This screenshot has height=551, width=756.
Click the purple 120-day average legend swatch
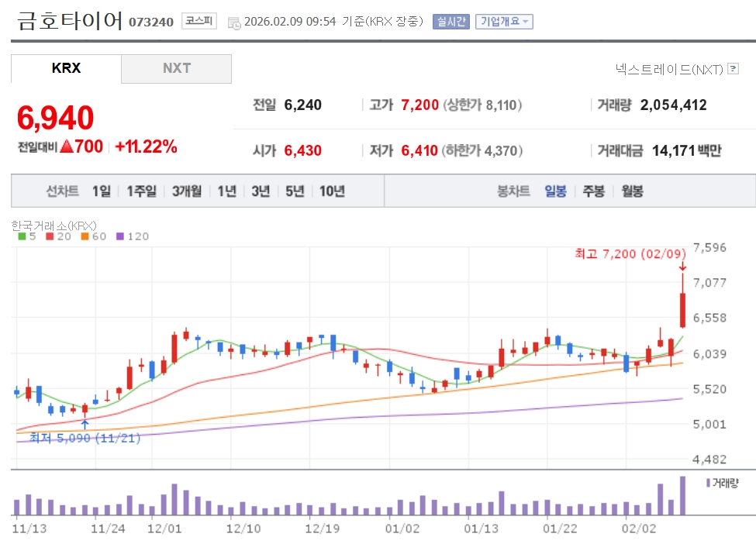(x=119, y=236)
